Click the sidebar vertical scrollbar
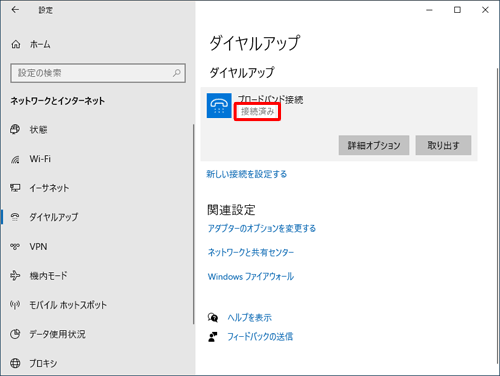This screenshot has height=376, width=500. tap(193, 223)
